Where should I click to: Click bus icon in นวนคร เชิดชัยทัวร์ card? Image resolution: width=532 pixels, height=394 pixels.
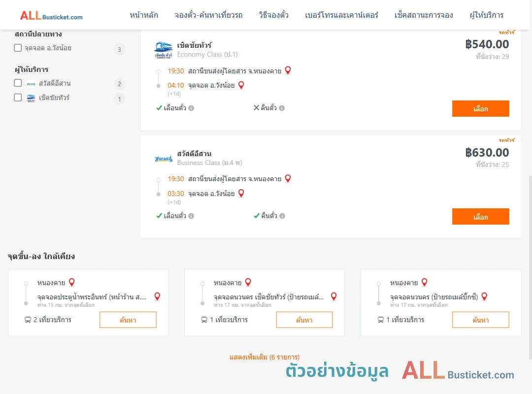204,320
